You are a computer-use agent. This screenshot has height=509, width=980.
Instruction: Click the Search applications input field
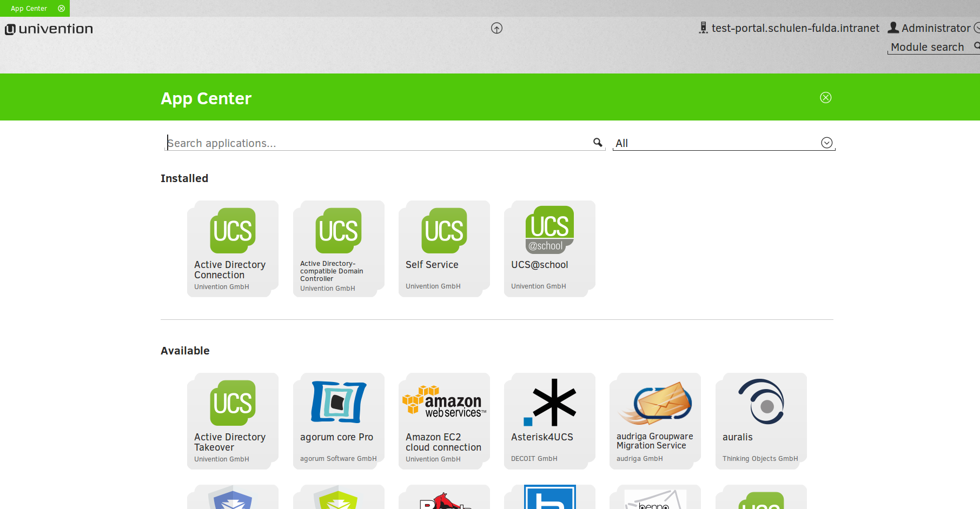pyautogui.click(x=379, y=143)
